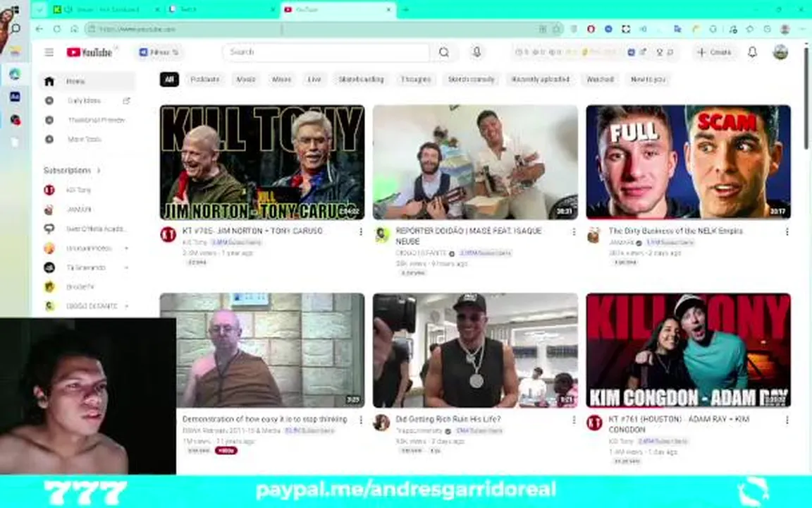Open new browser tab plus button
The image size is (812, 508).
tap(405, 9)
